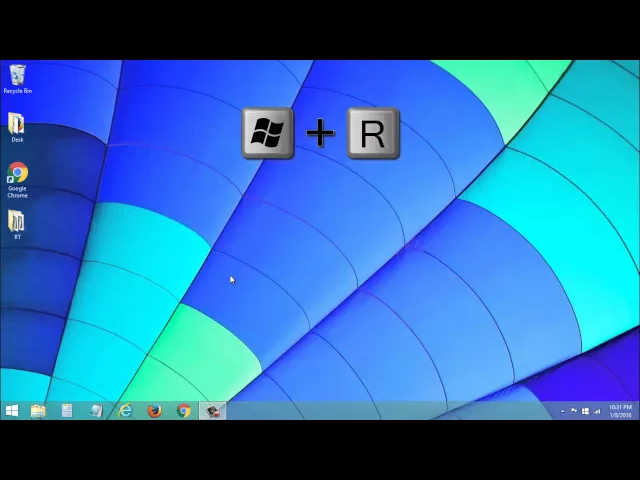This screenshot has height=480, width=640.
Task: Click the Windows logo tray icon
Action: [x=585, y=410]
